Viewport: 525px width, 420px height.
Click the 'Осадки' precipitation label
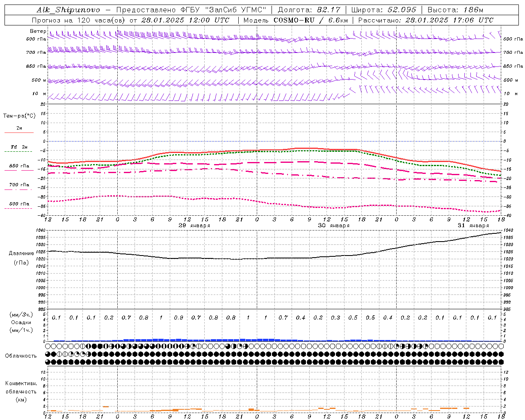pos(21,322)
